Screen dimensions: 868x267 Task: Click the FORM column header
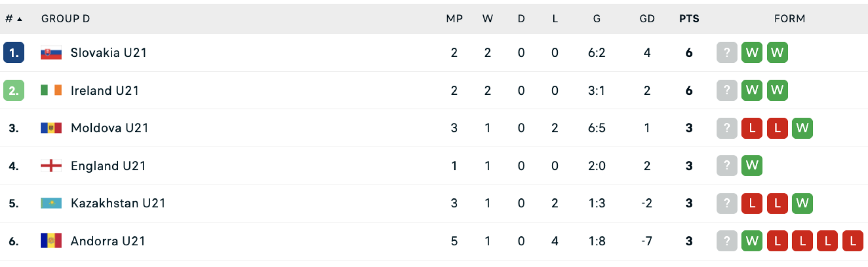pyautogui.click(x=789, y=19)
